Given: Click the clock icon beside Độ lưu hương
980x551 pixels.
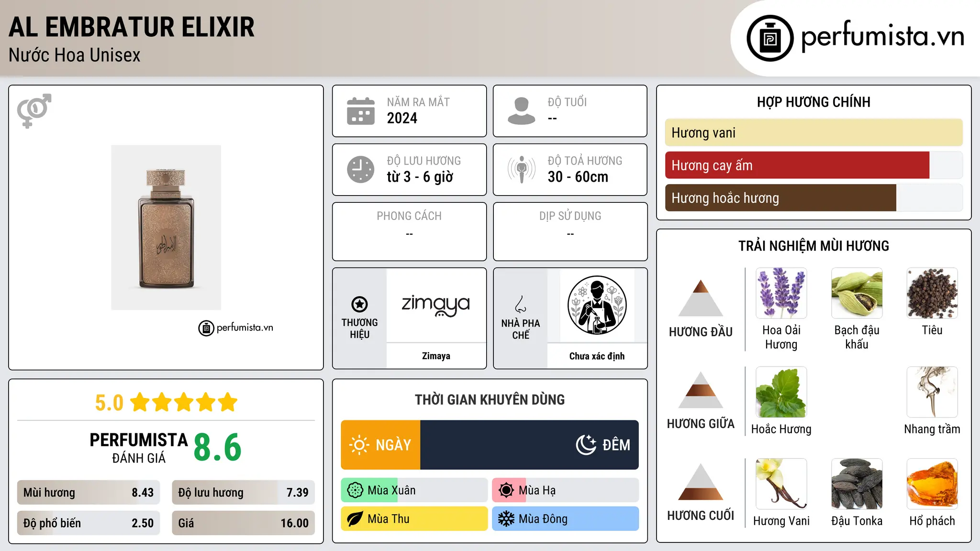Looking at the screenshot, I should click(361, 169).
